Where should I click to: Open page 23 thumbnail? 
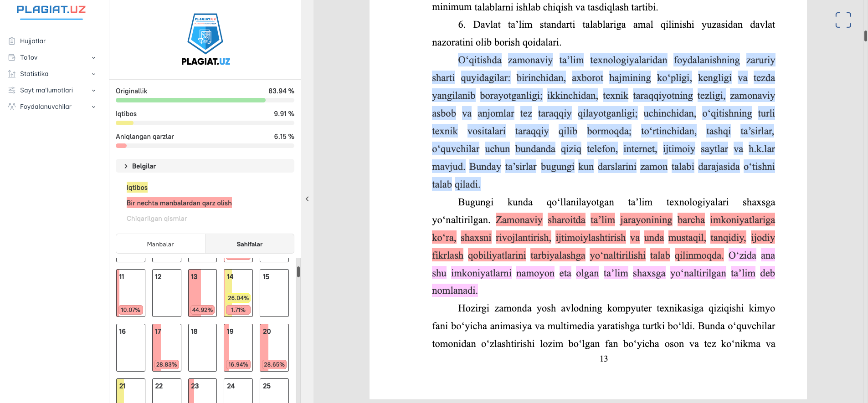click(x=202, y=391)
